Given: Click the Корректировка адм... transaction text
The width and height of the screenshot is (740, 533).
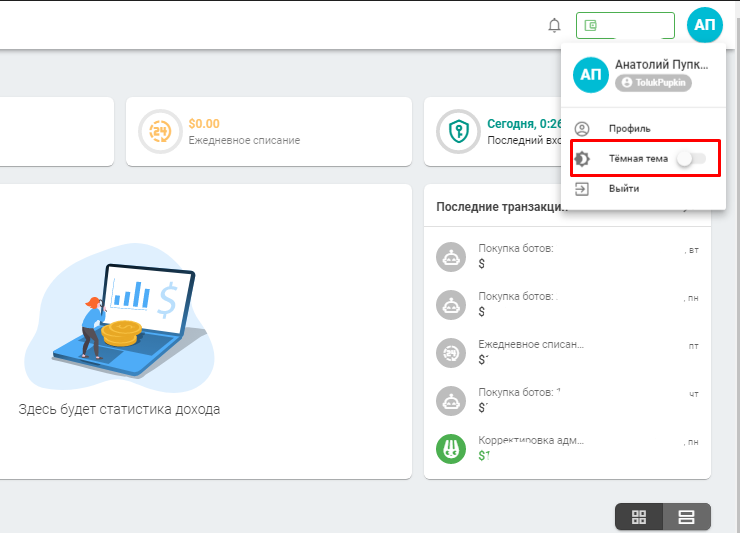Looking at the screenshot, I should (x=531, y=440).
